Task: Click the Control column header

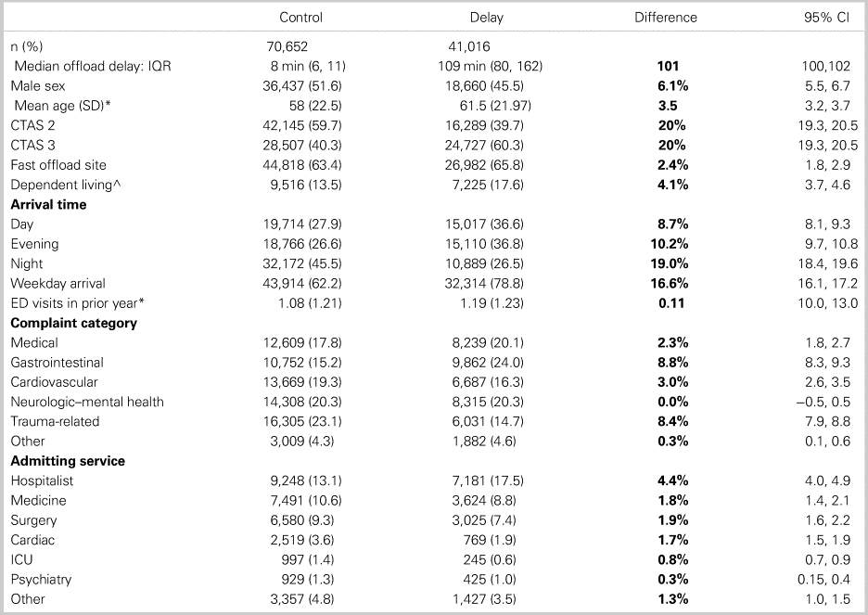Action: 301,18
